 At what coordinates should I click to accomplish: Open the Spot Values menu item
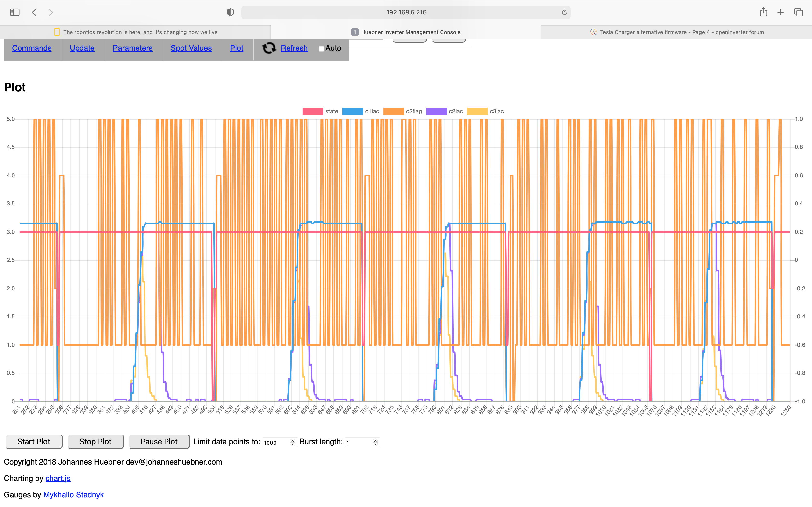(191, 48)
